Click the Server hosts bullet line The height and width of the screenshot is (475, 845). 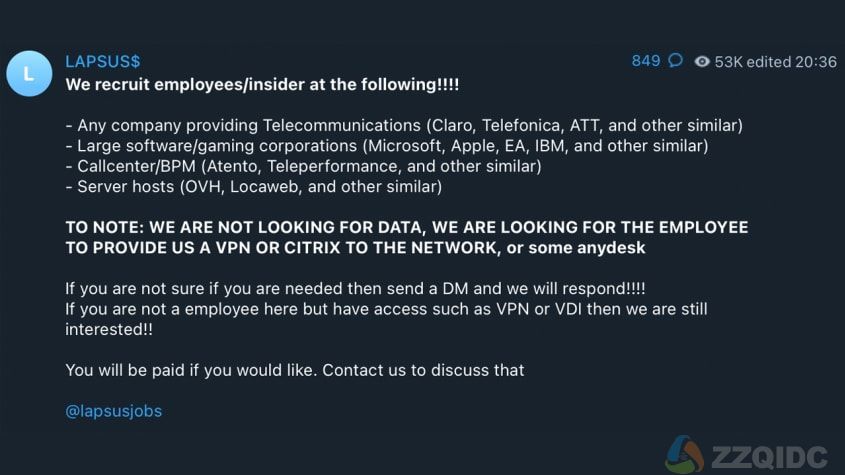coord(254,187)
